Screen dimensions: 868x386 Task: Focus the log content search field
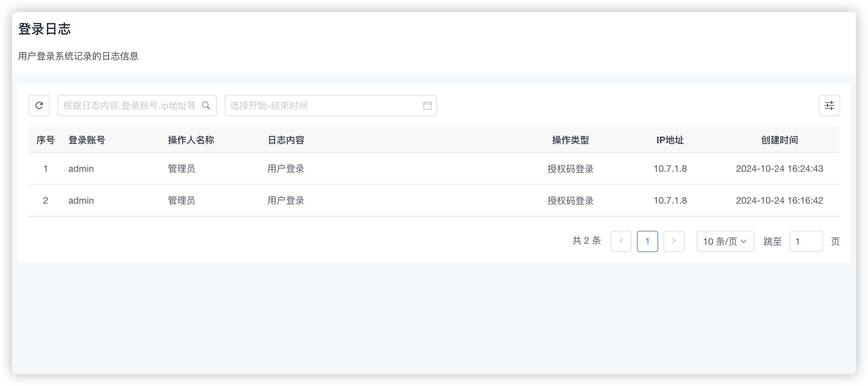[x=130, y=105]
